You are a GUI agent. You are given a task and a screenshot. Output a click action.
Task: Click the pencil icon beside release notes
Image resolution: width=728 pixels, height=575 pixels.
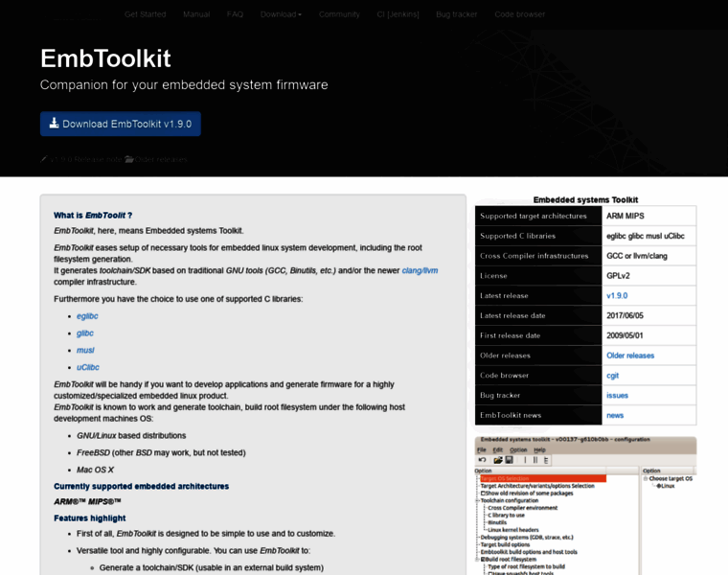[44, 159]
